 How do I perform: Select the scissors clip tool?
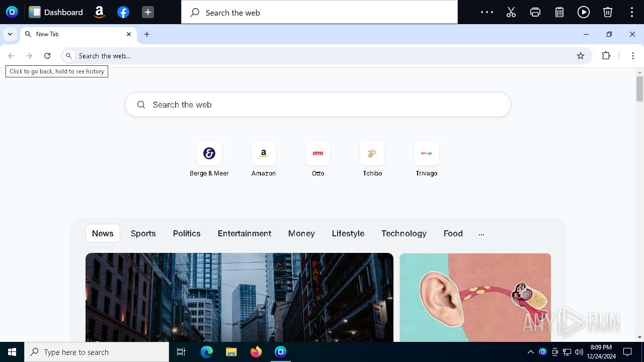tap(511, 12)
